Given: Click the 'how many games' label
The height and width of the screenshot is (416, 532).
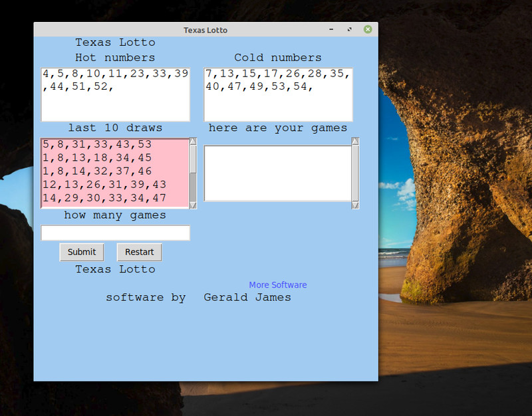Looking at the screenshot, I should pos(115,215).
